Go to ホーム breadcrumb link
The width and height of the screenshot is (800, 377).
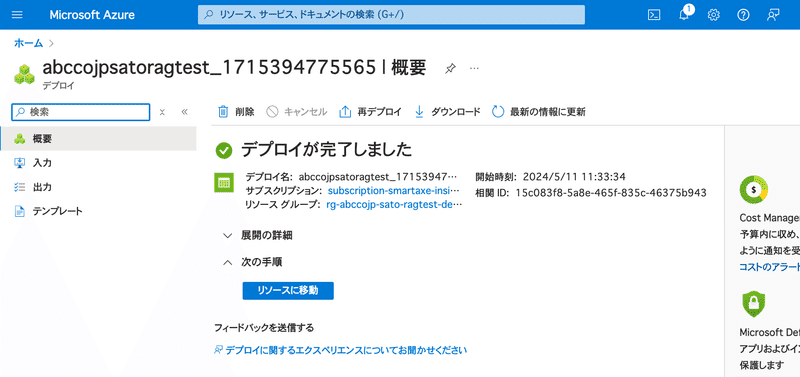point(29,43)
